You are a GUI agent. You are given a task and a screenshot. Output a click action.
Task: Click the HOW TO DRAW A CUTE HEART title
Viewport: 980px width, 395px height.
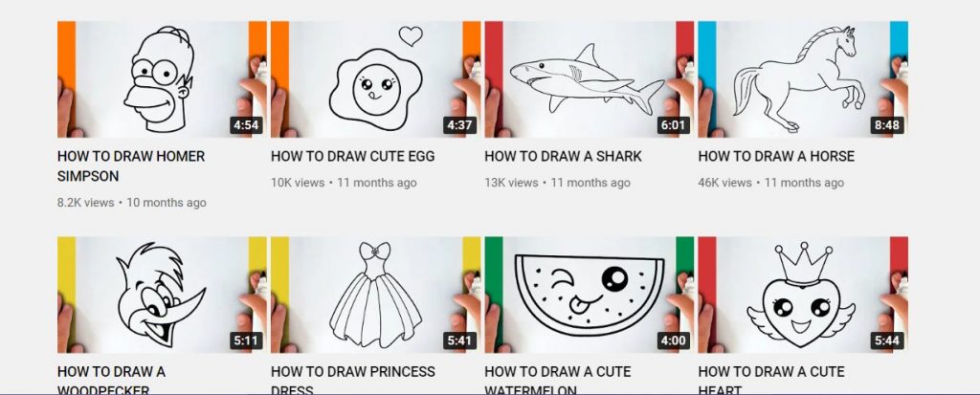(771, 380)
